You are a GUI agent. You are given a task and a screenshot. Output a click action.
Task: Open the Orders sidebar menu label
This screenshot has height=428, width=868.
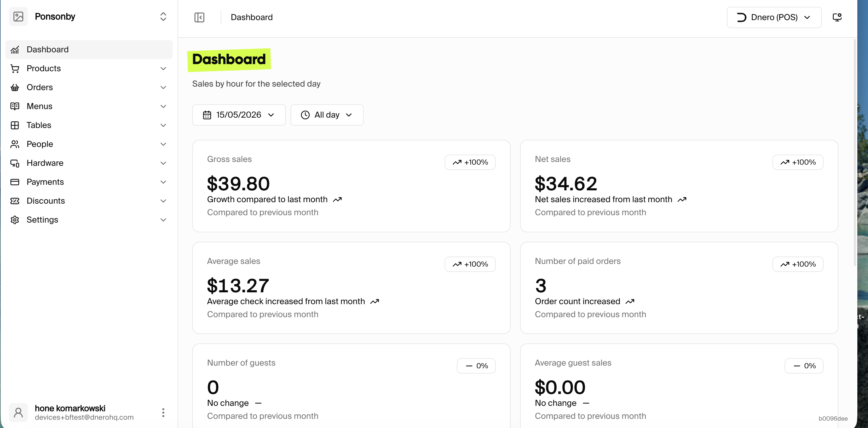40,87
